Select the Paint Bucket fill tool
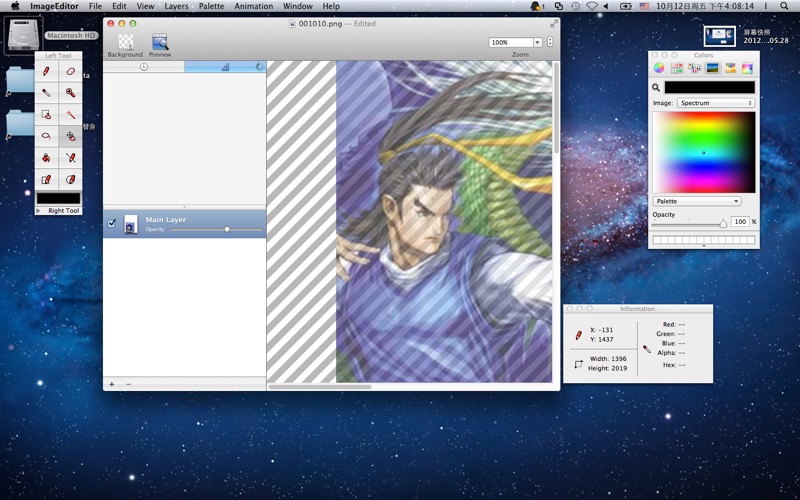Image resolution: width=800 pixels, height=500 pixels. [x=46, y=158]
